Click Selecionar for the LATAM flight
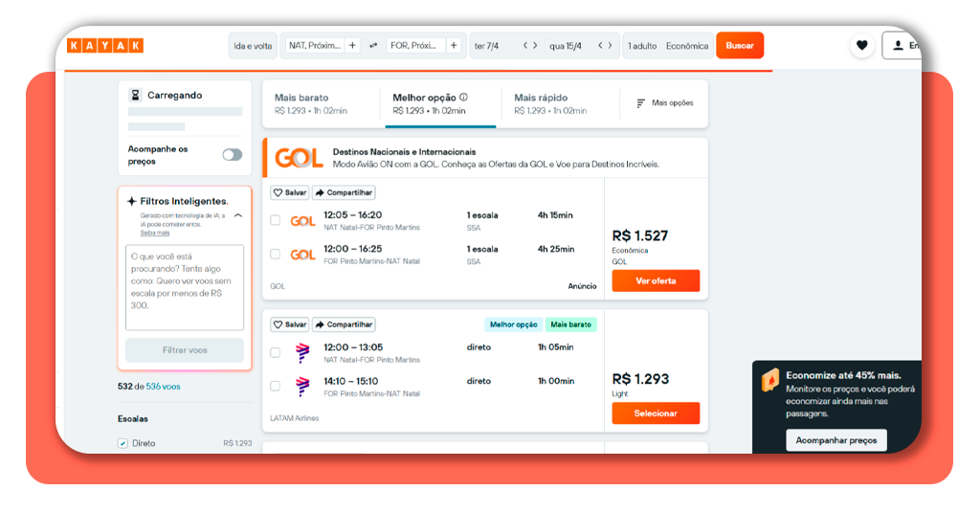 point(656,413)
